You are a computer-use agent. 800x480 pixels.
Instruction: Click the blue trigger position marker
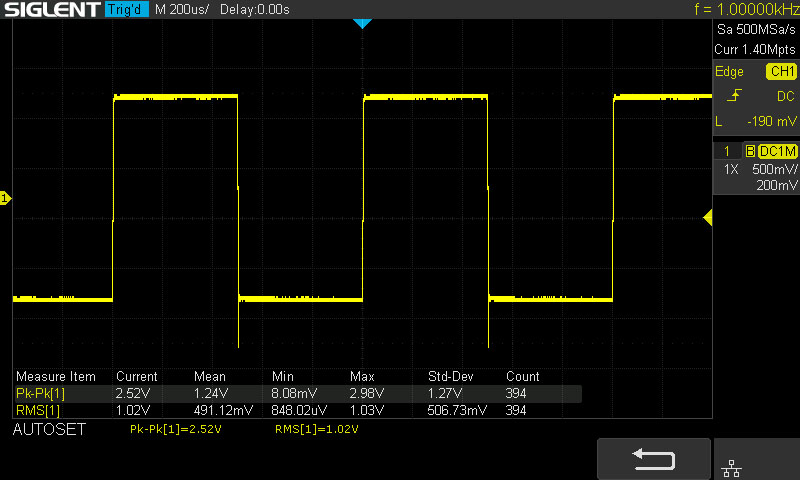(x=362, y=23)
